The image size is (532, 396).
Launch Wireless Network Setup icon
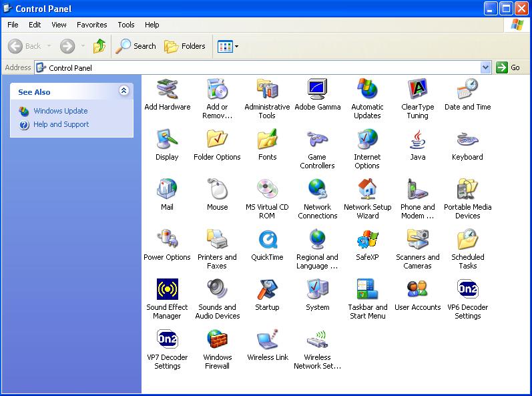point(317,339)
